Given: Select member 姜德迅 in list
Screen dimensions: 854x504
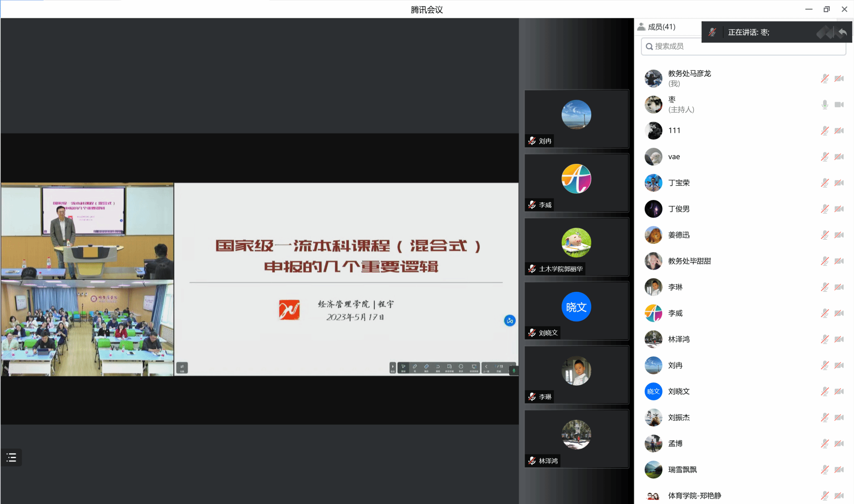Looking at the screenshot, I should 679,235.
